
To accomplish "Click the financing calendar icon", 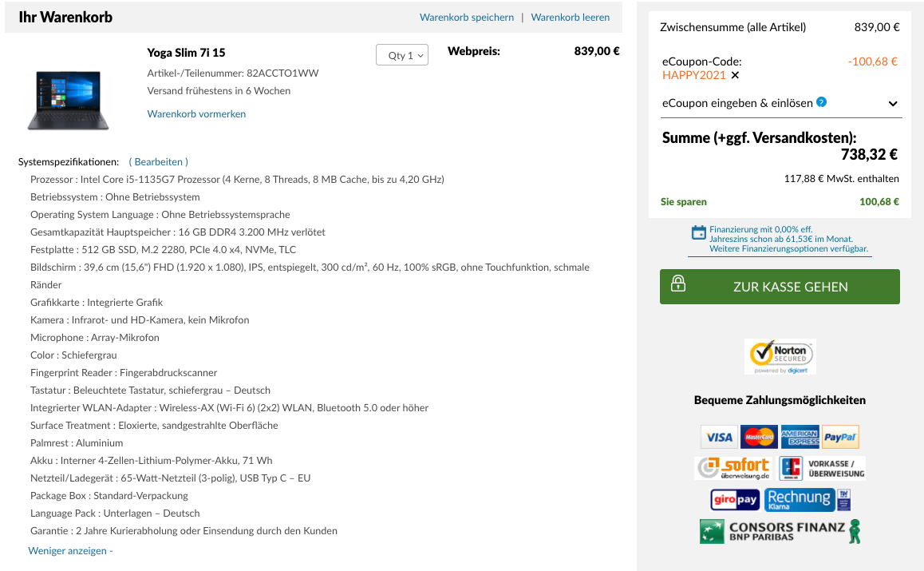I will pyautogui.click(x=698, y=232).
